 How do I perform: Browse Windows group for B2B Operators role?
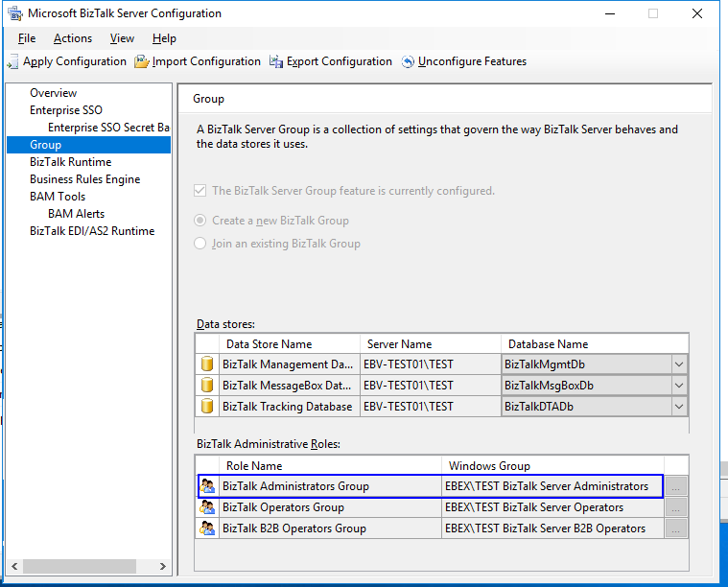coord(676,528)
